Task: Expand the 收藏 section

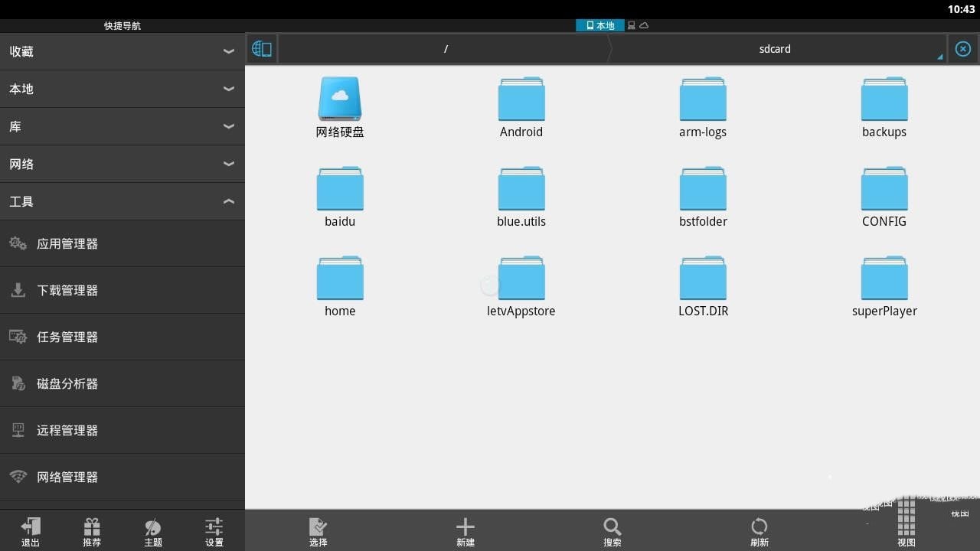Action: point(122,51)
